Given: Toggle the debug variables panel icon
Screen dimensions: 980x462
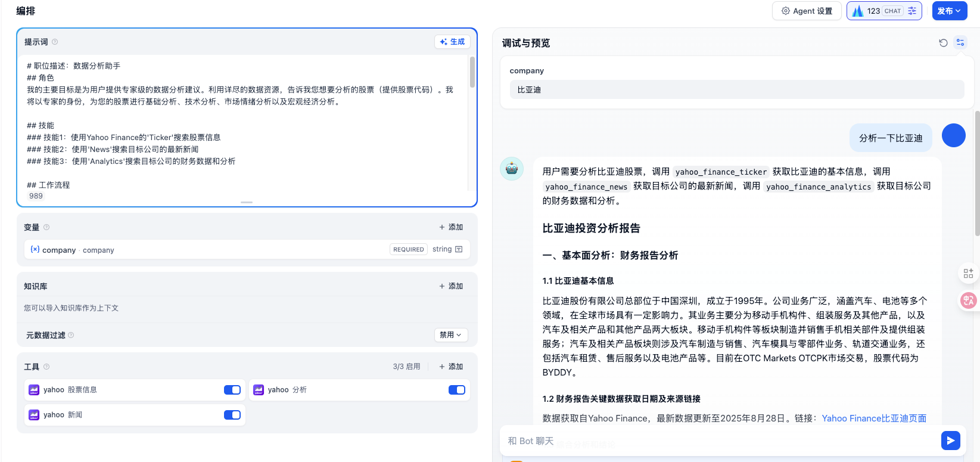Looking at the screenshot, I should pos(960,42).
